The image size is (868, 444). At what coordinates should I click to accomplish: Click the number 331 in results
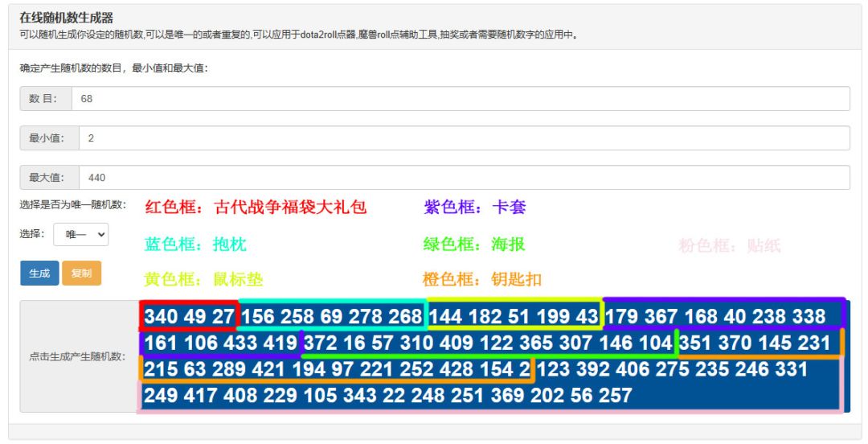pyautogui.click(x=791, y=369)
